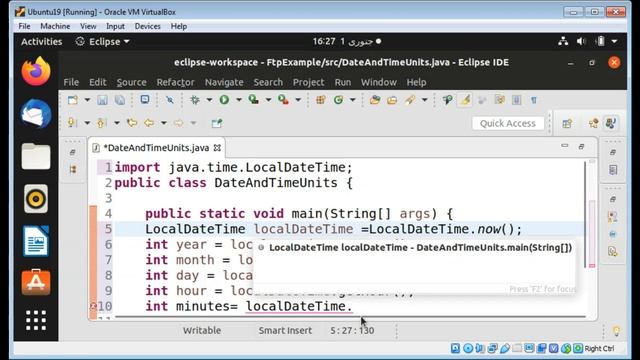Viewport: 640px width, 360px height.
Task: Open Rhythmbox from the dock
Action: 36,199
